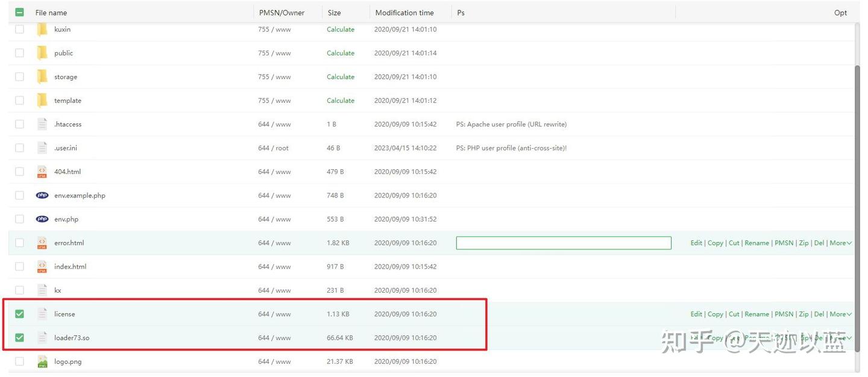Click the PHP icon for env.example.php
The height and width of the screenshot is (377, 868).
click(x=42, y=195)
